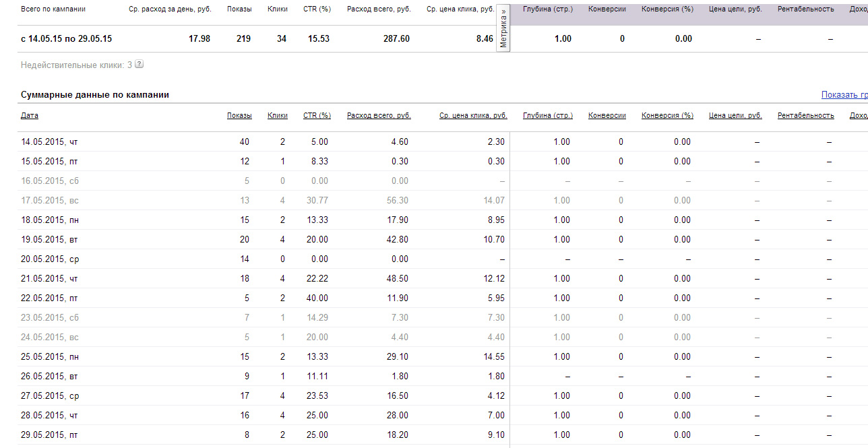Select spend value 42.80
This screenshot has width=868, height=448.
point(397,240)
